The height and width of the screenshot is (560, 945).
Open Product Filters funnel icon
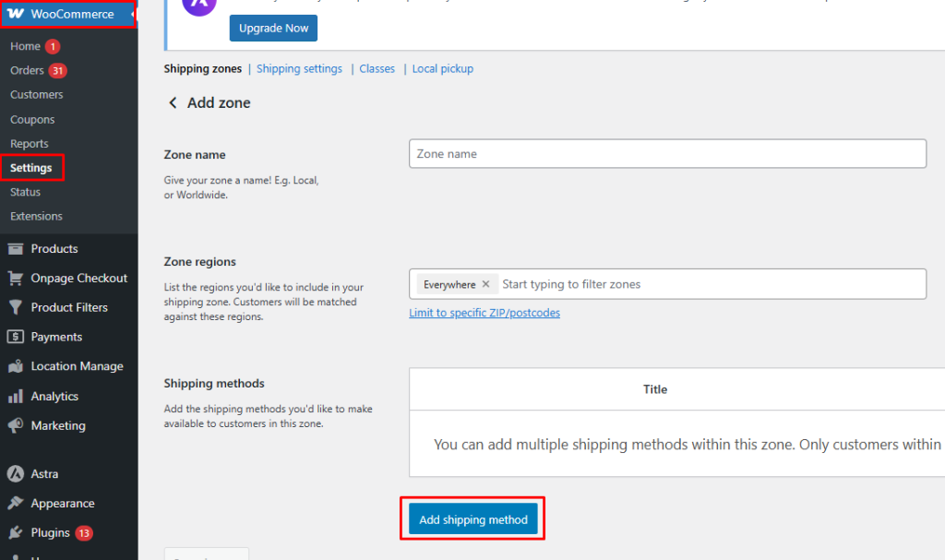[16, 308]
